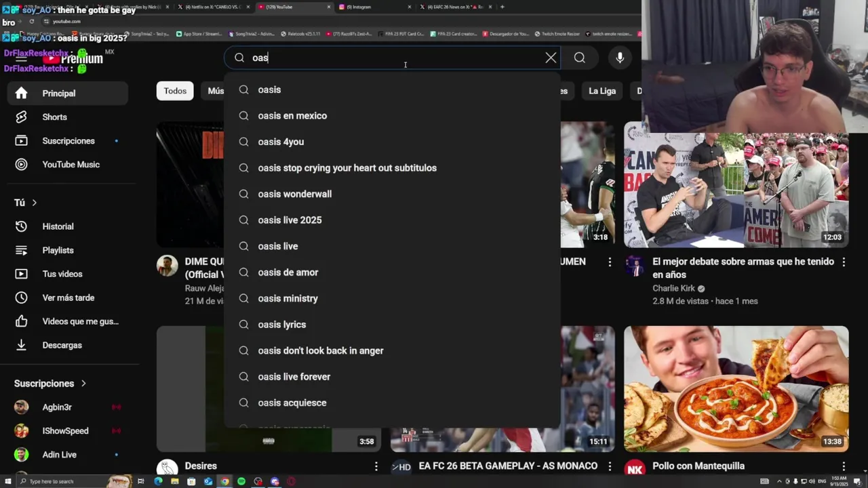Choose the 'oasis lyrics' suggestion

coord(393,325)
